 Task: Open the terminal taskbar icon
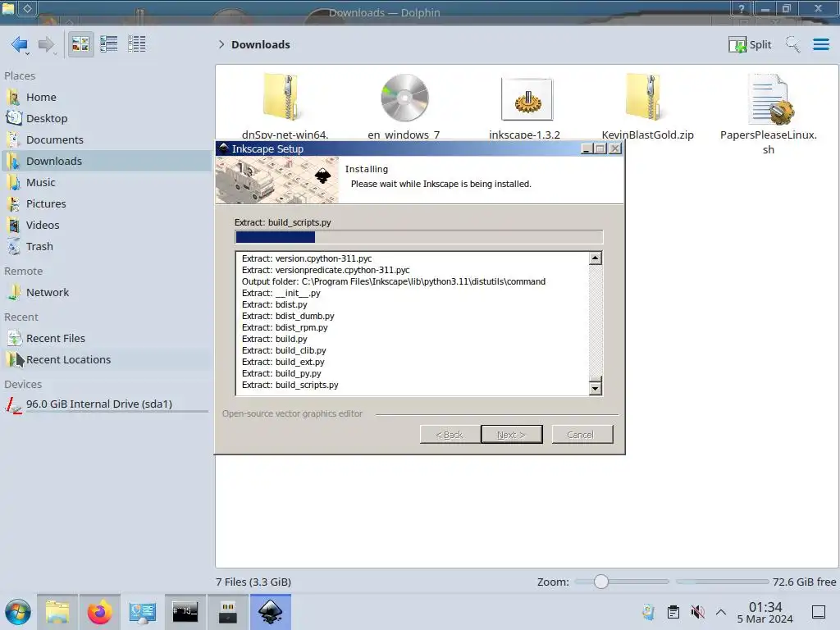(185, 612)
